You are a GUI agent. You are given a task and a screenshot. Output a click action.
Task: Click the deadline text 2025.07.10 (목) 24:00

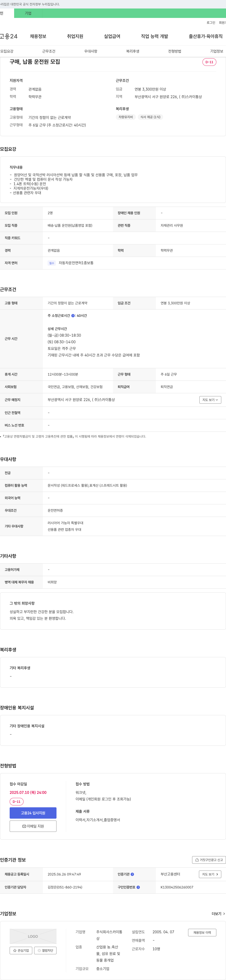pos(28,793)
